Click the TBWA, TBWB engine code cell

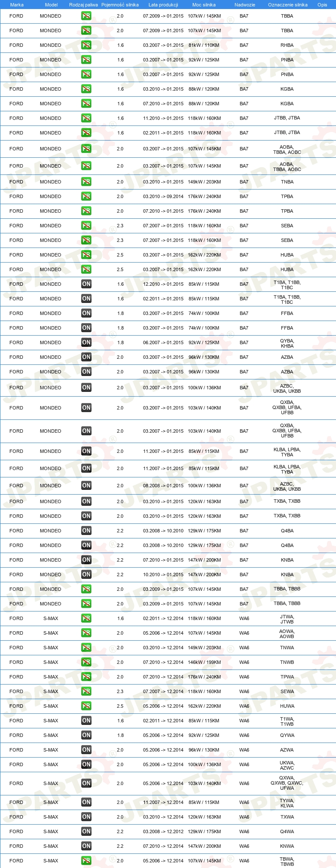point(287,862)
